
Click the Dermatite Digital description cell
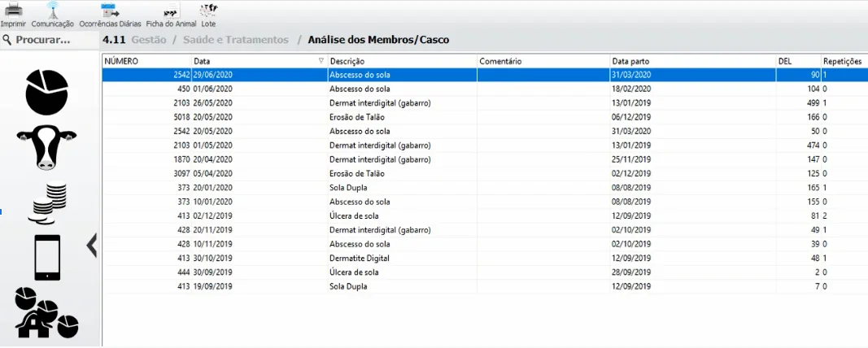tap(403, 259)
